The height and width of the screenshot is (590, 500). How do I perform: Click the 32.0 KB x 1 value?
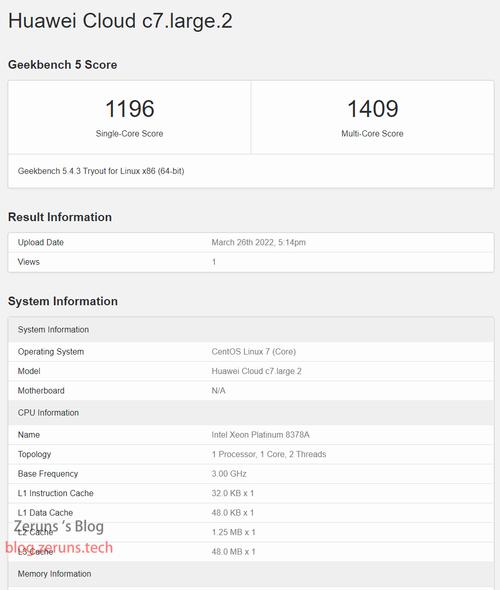pyautogui.click(x=233, y=493)
